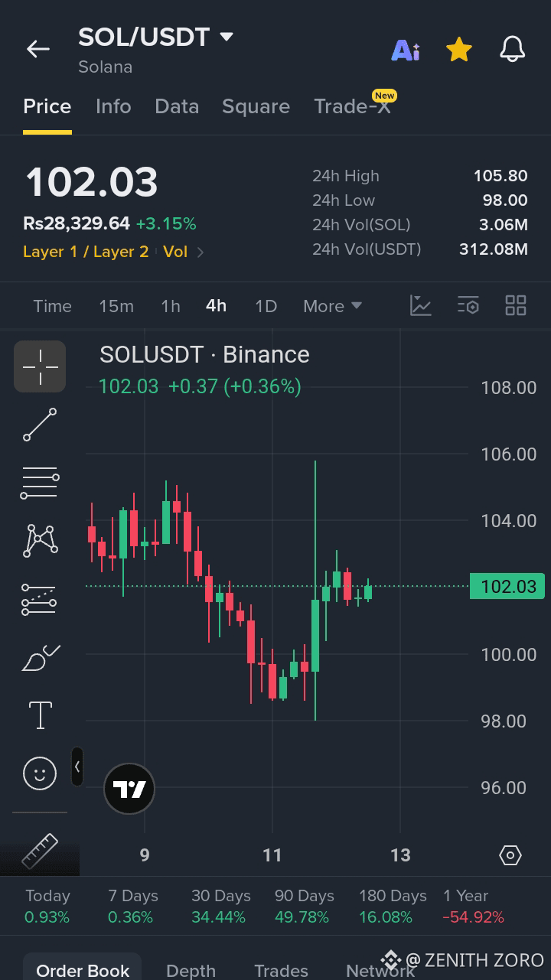The image size is (551, 980).
Task: Open the chart grid layout icon
Action: pos(516,305)
